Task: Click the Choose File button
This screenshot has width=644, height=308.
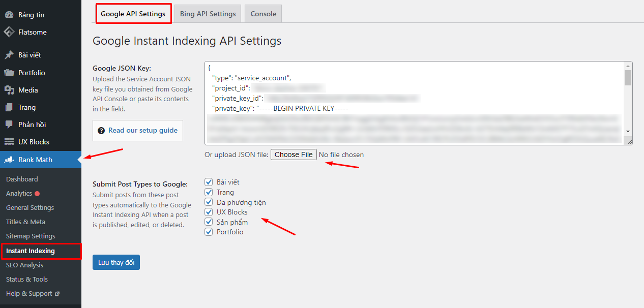Action: [294, 155]
